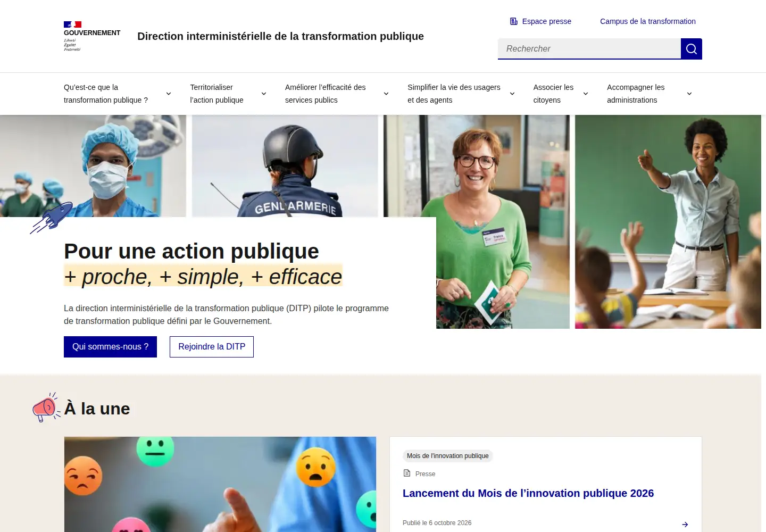Viewport: 766px width, 532px height.
Task: Click the "Presse" category label
Action: click(425, 474)
